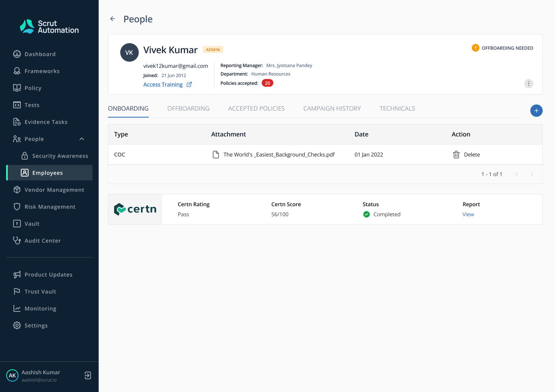
Task: Open the Dashboard icon in sidebar
Action: pyautogui.click(x=17, y=54)
